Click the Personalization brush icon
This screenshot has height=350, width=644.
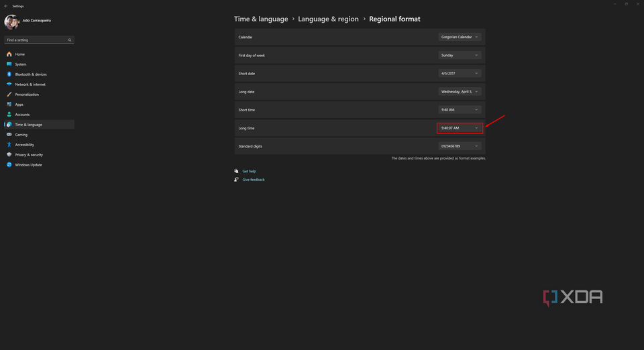coord(9,95)
